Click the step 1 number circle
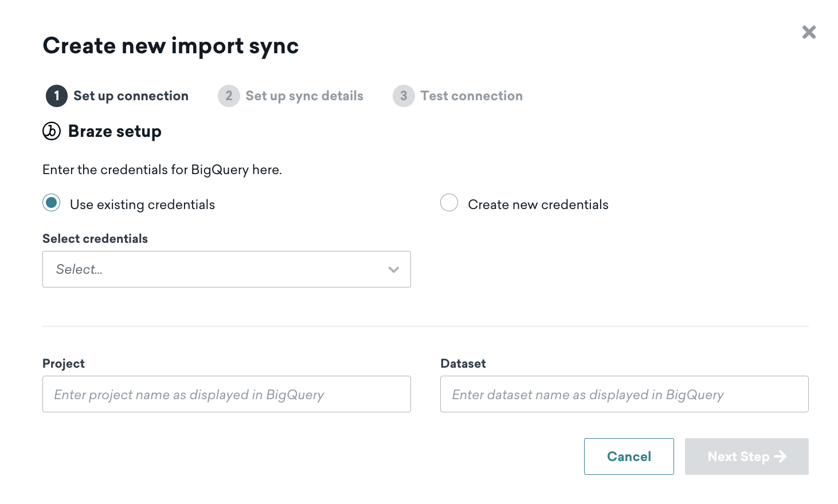This screenshot has height=504, width=838. click(57, 96)
